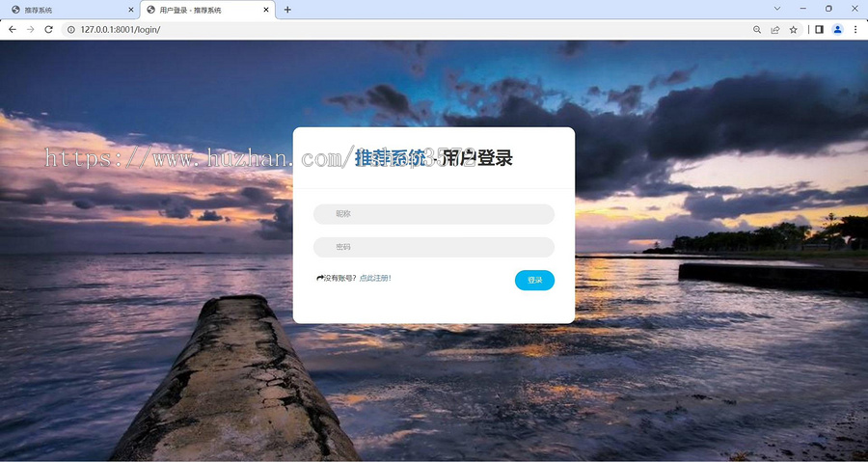
Task: Click the browser forward arrow
Action: click(31, 29)
